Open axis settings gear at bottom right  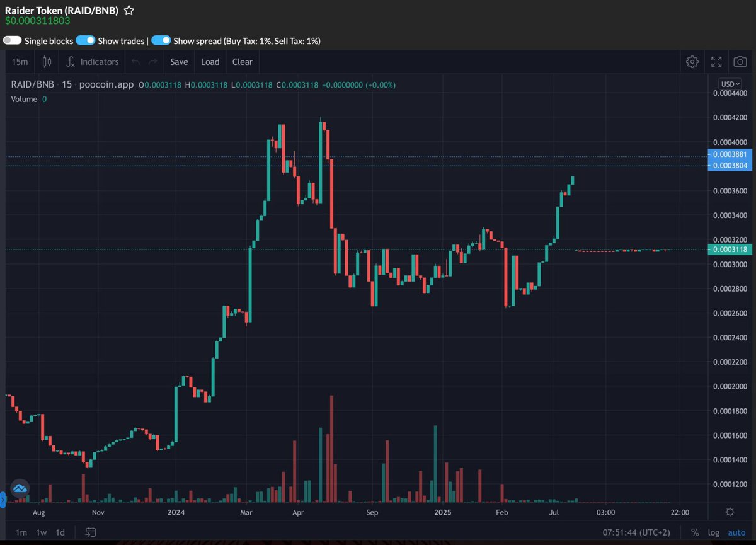pos(730,512)
